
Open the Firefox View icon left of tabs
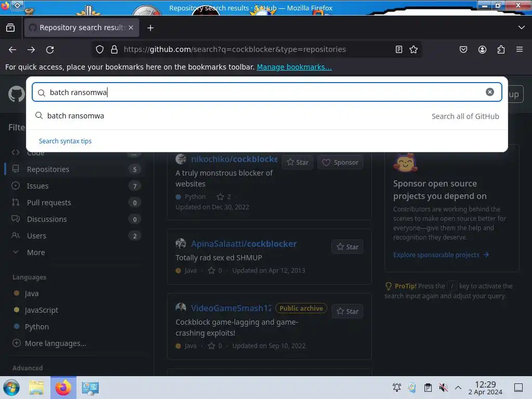click(x=10, y=28)
